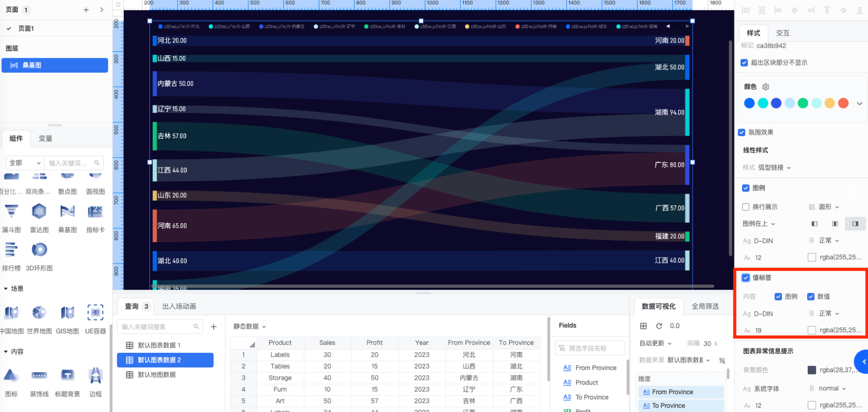Viewport: 868px width, 412px height.
Task: Select the 数据可视化 tab
Action: tap(659, 307)
